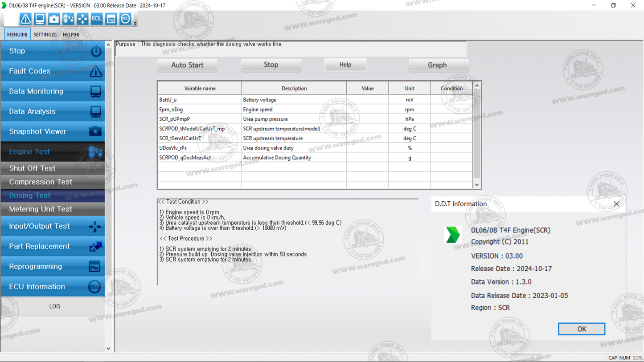Switch to the SETTING(S) menu

pos(45,34)
